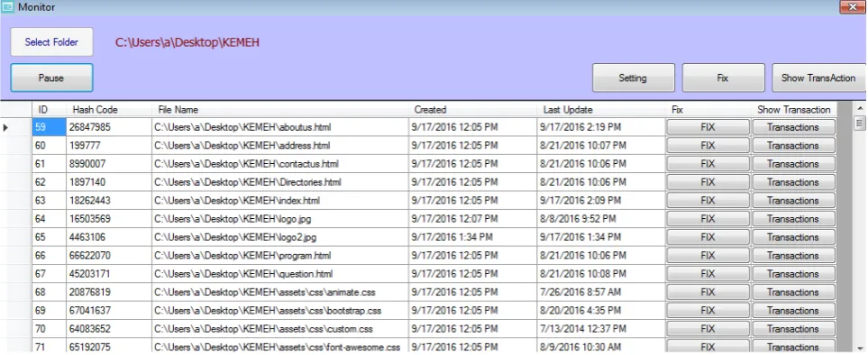Click the Last Update column header

pyautogui.click(x=601, y=110)
